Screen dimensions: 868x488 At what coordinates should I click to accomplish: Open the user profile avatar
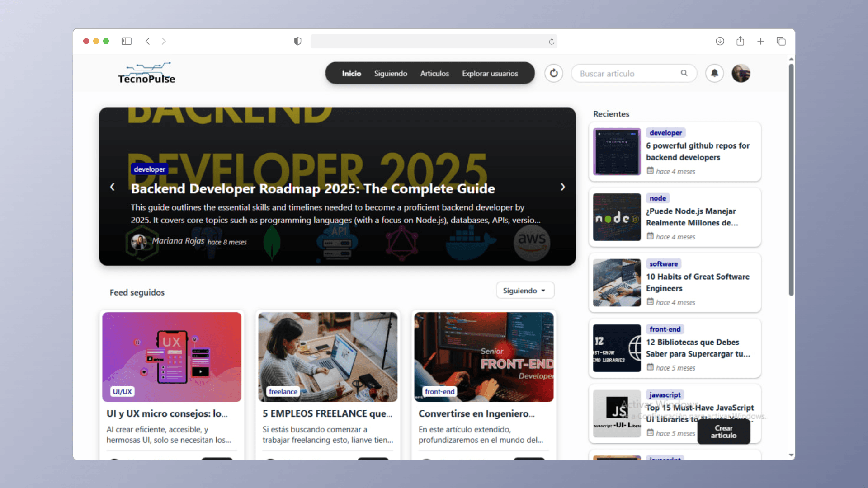coord(741,73)
